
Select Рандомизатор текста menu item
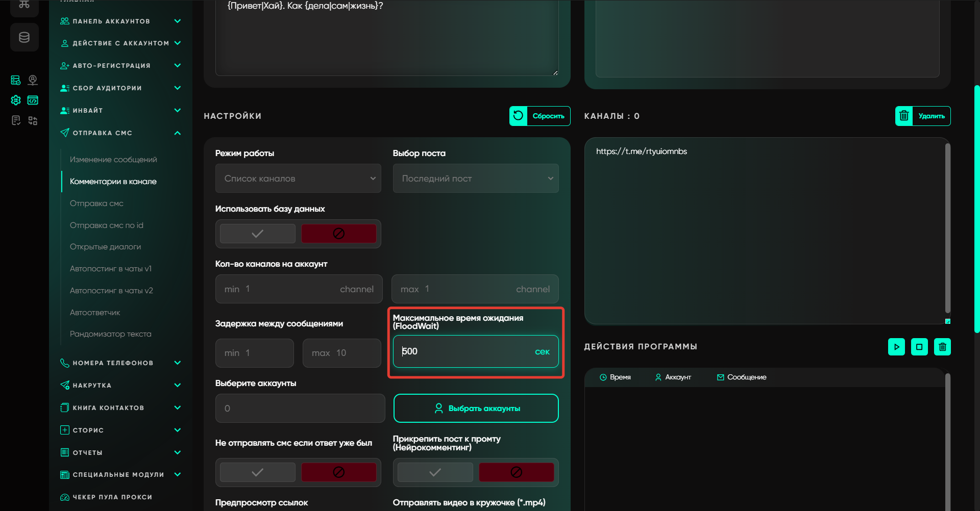pos(110,334)
